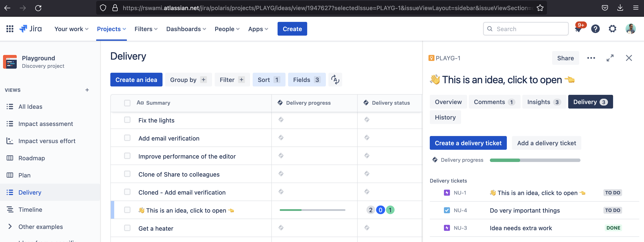Add a new view with plus icon
This screenshot has height=242, width=644.
point(87,90)
